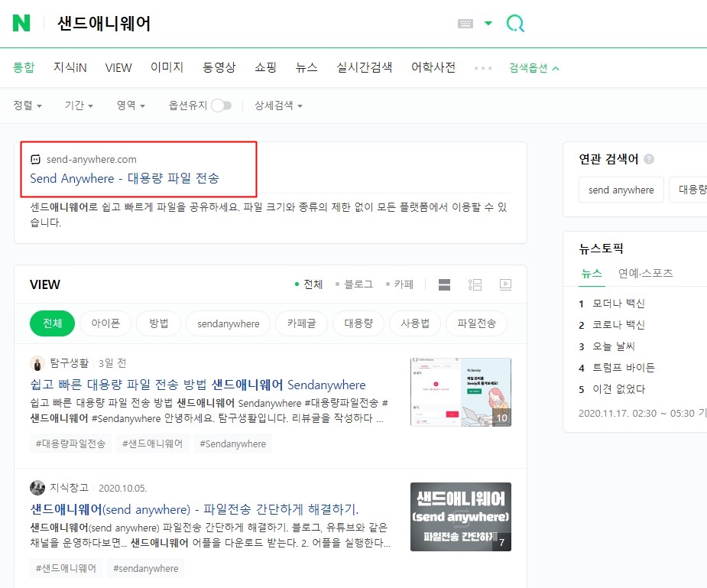Click the green search magnifier icon

pos(515,23)
